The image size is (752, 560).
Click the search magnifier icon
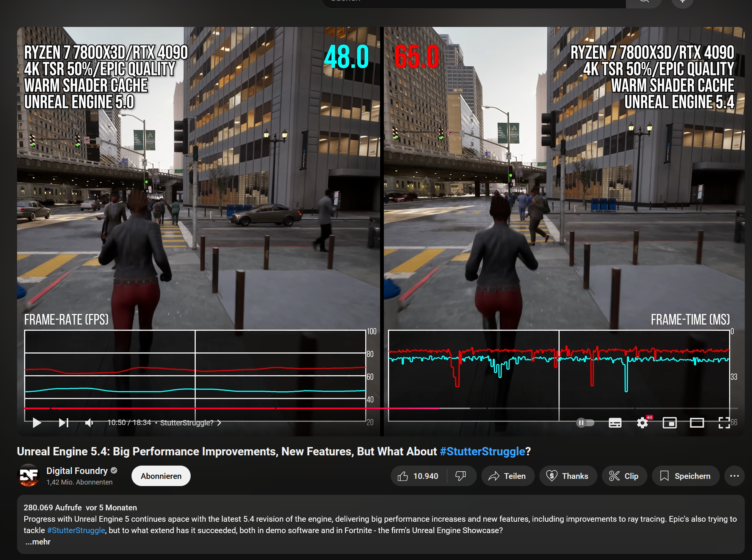click(644, 2)
